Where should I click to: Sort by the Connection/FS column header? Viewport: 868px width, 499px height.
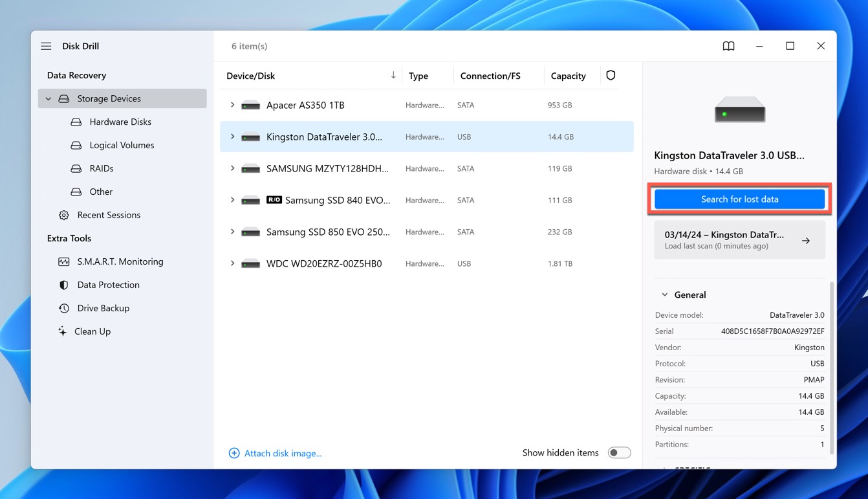[490, 76]
